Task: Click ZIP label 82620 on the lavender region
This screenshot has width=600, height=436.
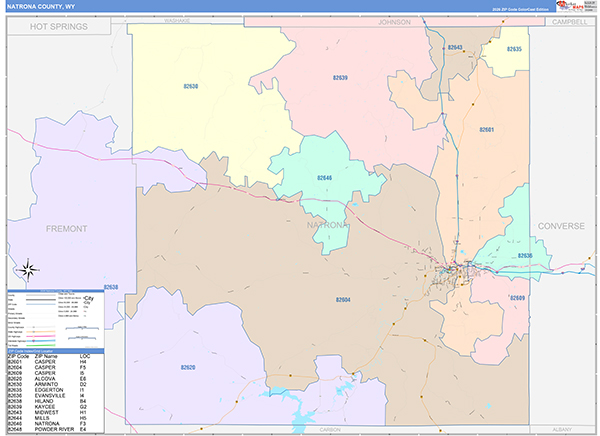Action: click(x=188, y=367)
